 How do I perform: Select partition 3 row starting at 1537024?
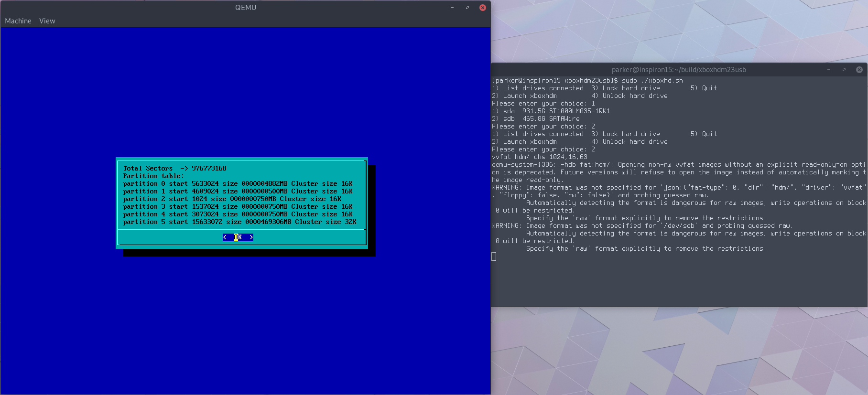click(238, 207)
